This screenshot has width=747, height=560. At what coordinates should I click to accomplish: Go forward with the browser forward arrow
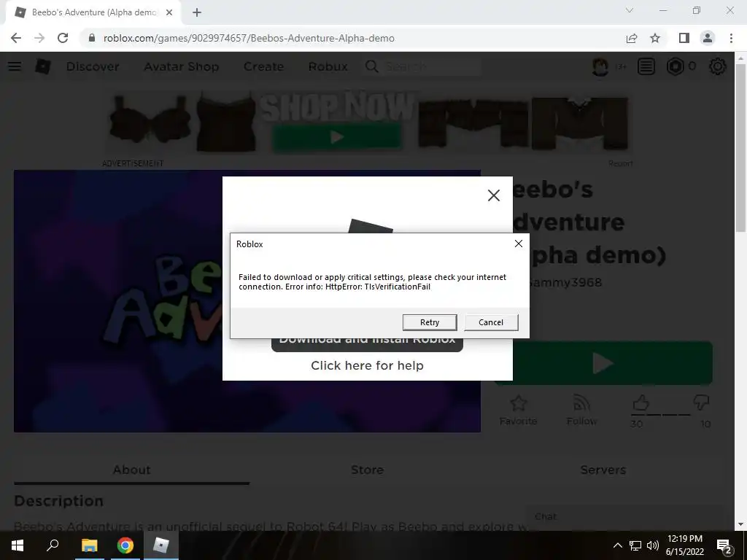coord(39,38)
